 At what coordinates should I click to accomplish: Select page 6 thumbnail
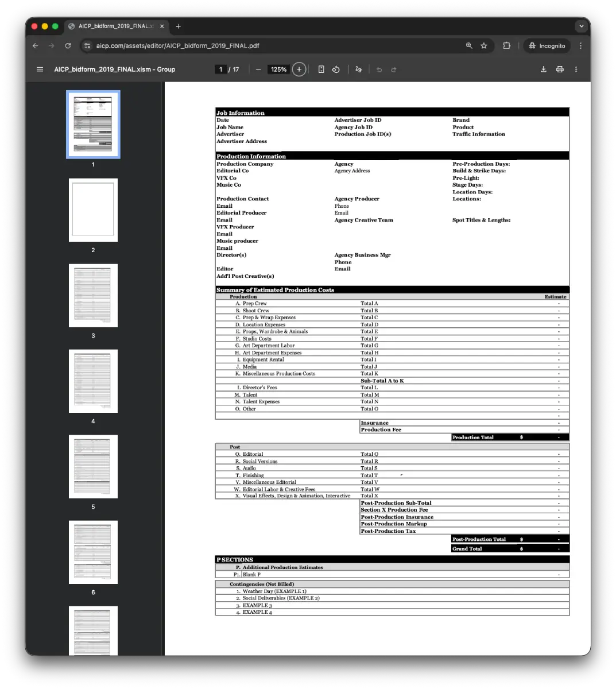point(93,552)
